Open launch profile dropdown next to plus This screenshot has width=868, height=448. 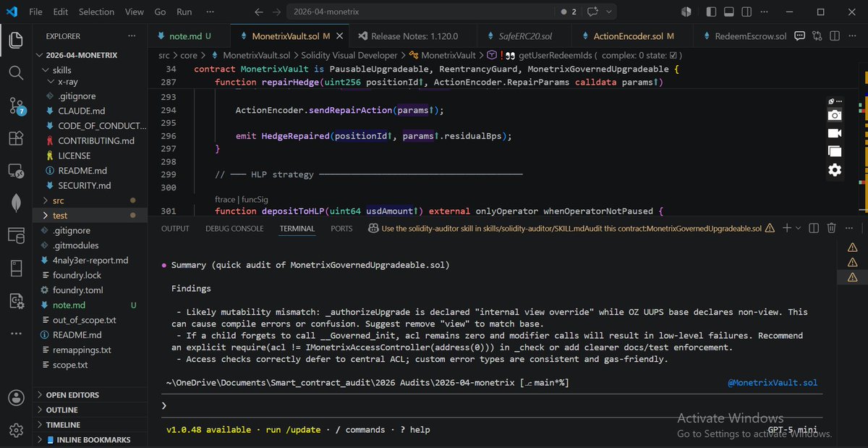click(x=799, y=228)
